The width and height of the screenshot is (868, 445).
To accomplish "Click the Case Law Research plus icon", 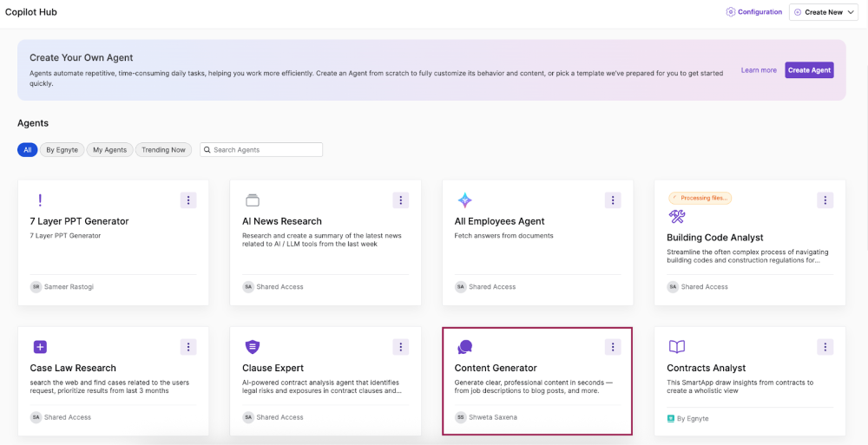I will (40, 347).
